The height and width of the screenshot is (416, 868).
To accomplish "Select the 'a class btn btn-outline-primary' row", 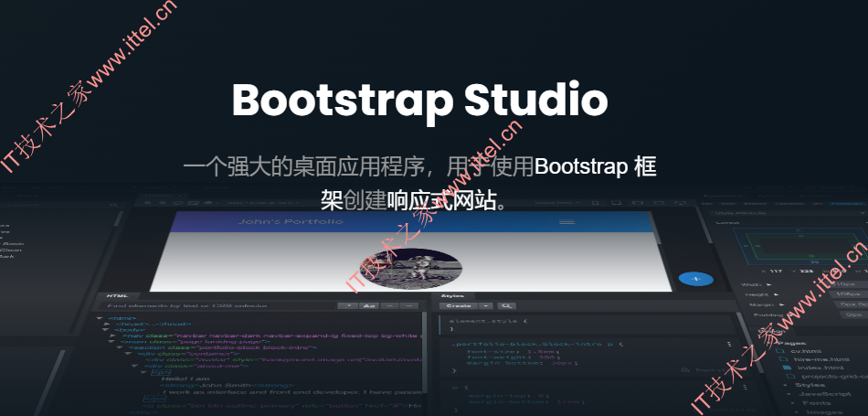I will point(282,405).
